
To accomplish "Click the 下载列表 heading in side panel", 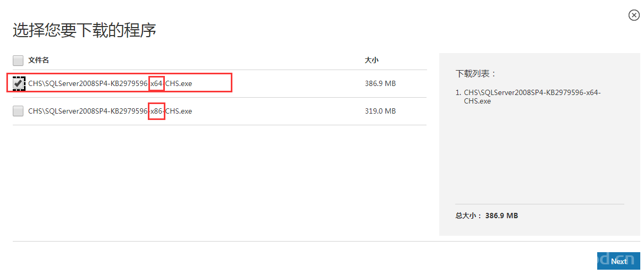I will 475,74.
